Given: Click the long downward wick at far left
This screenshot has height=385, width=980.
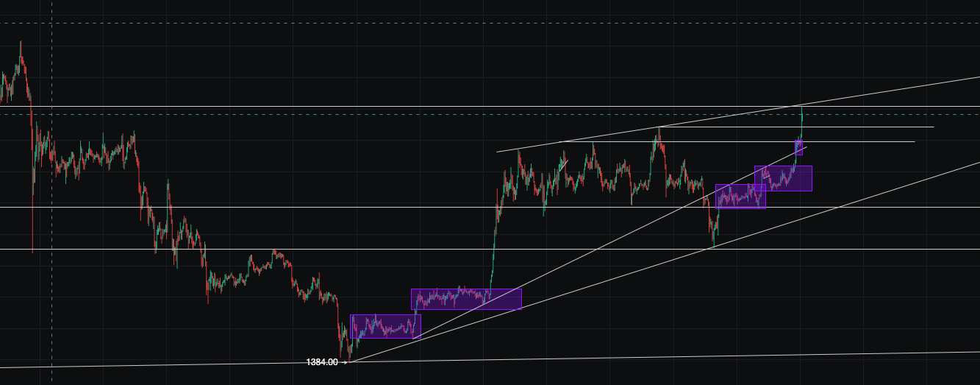Looking at the screenshot, I should pyautogui.click(x=33, y=221).
